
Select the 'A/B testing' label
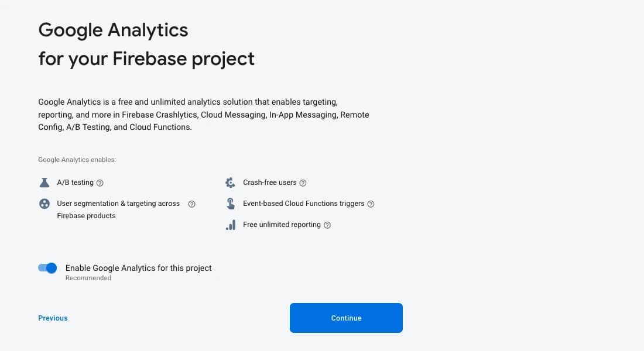point(75,183)
